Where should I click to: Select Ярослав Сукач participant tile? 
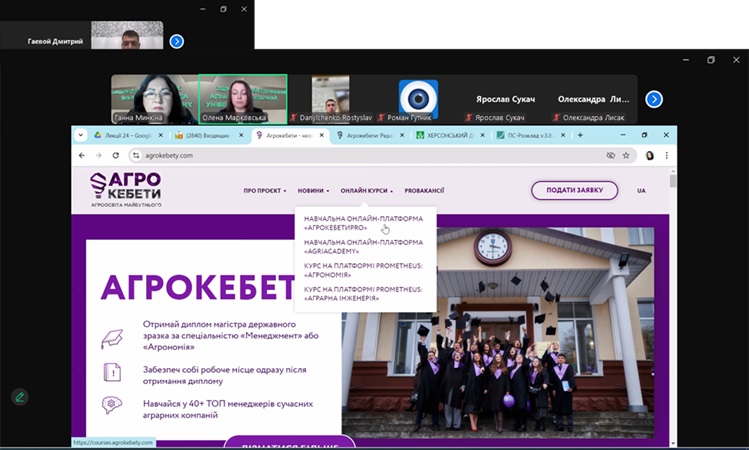(x=505, y=99)
